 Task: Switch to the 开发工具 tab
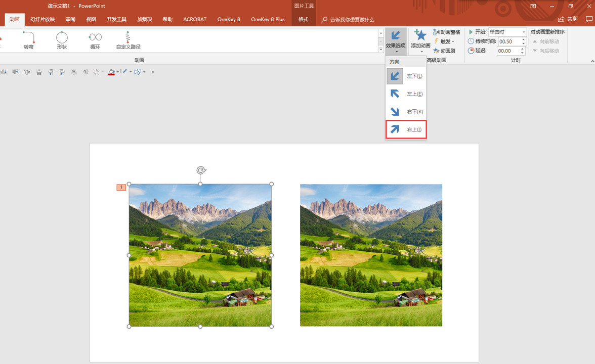coord(116,19)
